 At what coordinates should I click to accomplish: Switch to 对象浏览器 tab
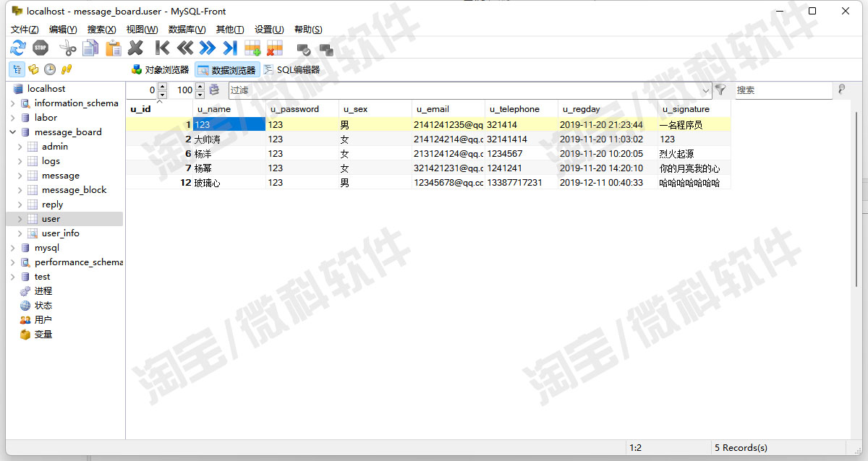click(160, 70)
